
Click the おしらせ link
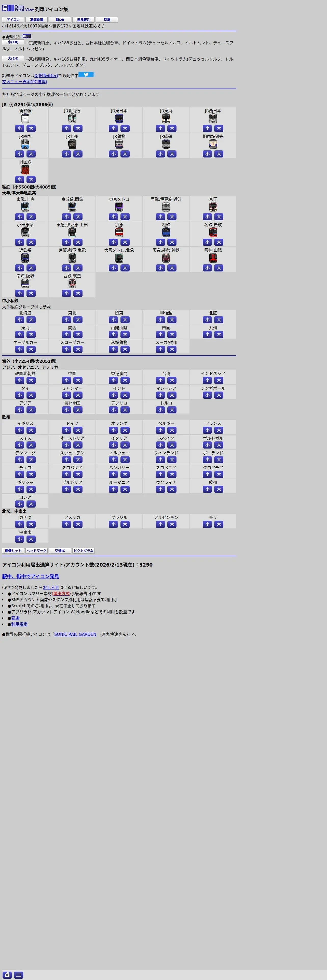pos(51,587)
